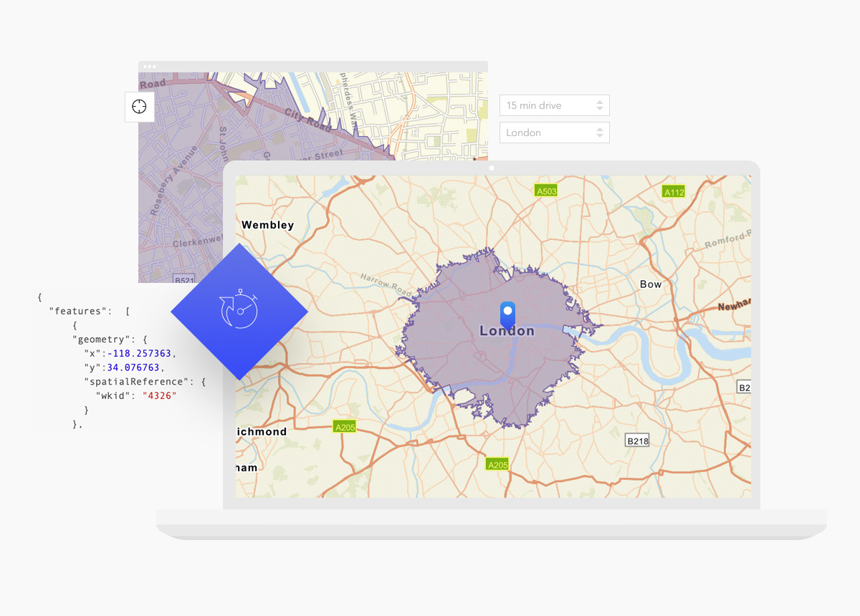Click the Bow map label

click(x=651, y=284)
